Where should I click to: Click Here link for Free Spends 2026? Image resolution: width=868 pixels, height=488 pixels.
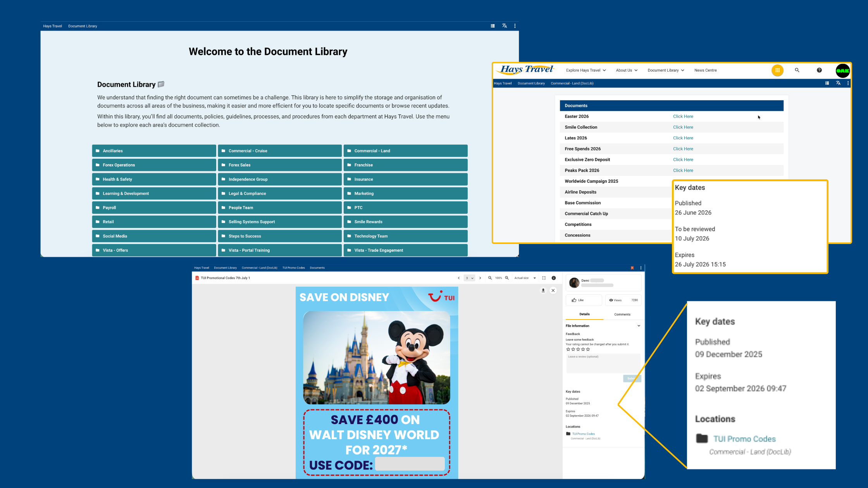coord(683,149)
